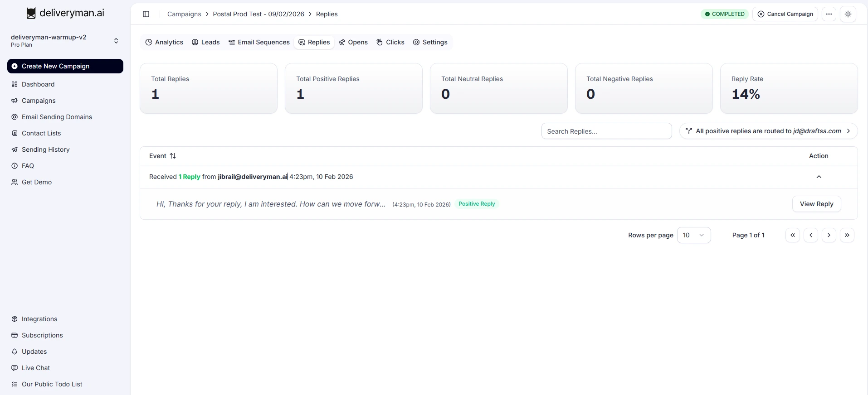The width and height of the screenshot is (868, 395).
Task: Open Live Chat in the sidebar
Action: [35, 368]
